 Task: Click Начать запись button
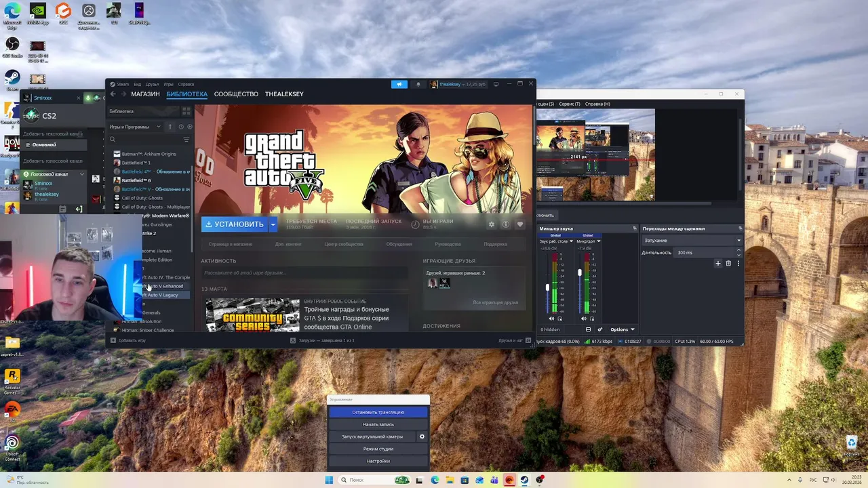[378, 424]
